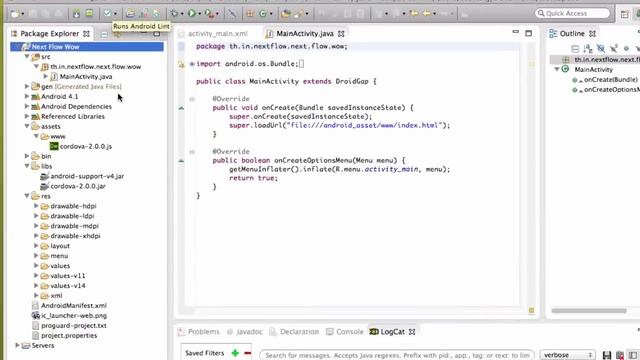Select the Package Explorer tab

50,33
